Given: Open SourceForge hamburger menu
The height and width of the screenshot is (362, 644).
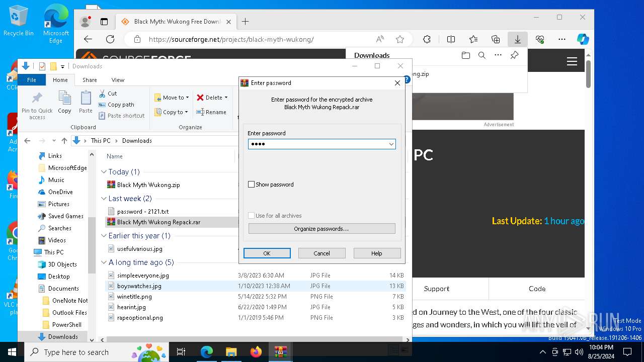Looking at the screenshot, I should pos(572,61).
